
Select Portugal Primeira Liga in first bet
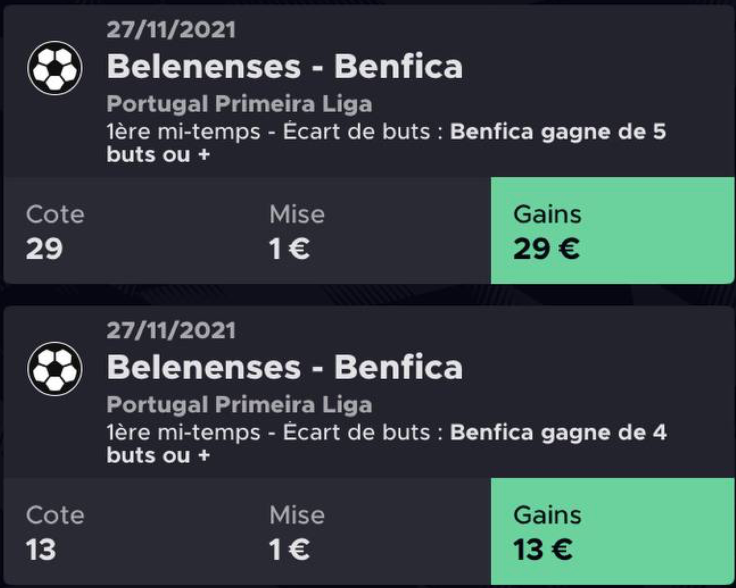coord(239,104)
